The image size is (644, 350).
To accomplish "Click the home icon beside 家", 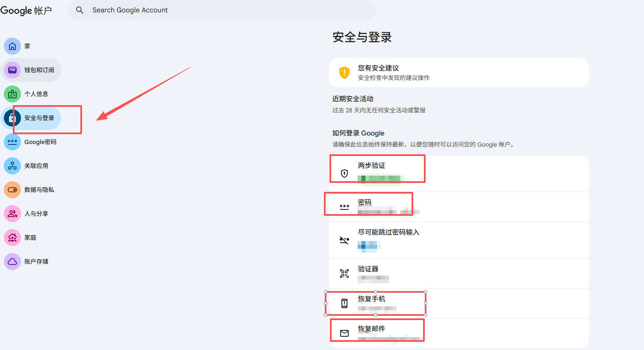I will coord(12,46).
